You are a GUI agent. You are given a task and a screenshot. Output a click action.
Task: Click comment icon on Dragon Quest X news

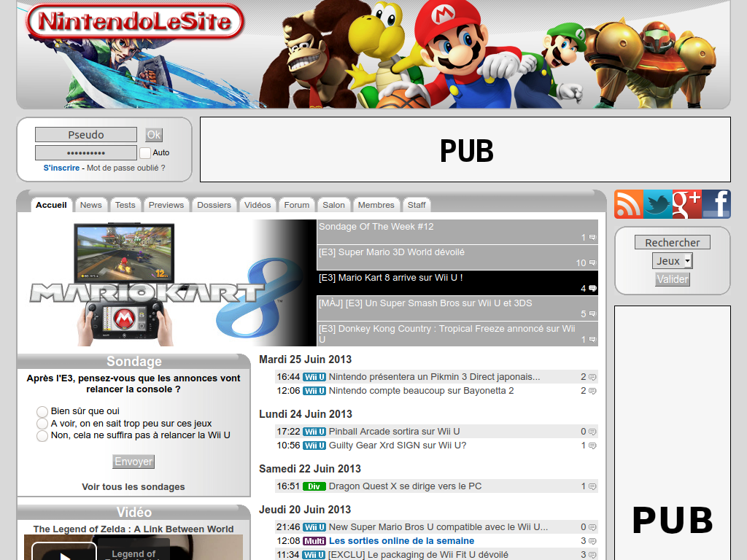pos(592,486)
